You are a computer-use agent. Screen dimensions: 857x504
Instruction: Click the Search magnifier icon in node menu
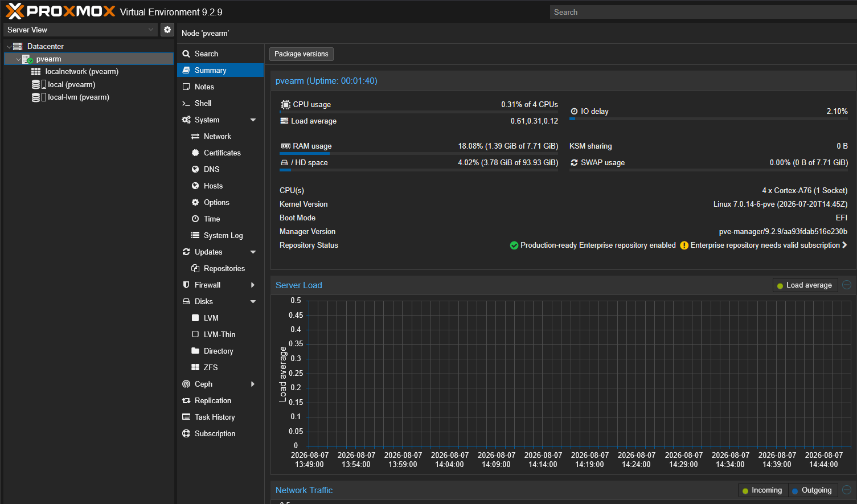[186, 54]
